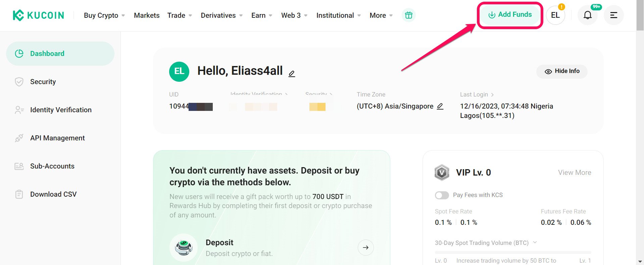Click 'Deposit crypto or fiat.' description
Screen dimensions: 644x265
pos(239,254)
